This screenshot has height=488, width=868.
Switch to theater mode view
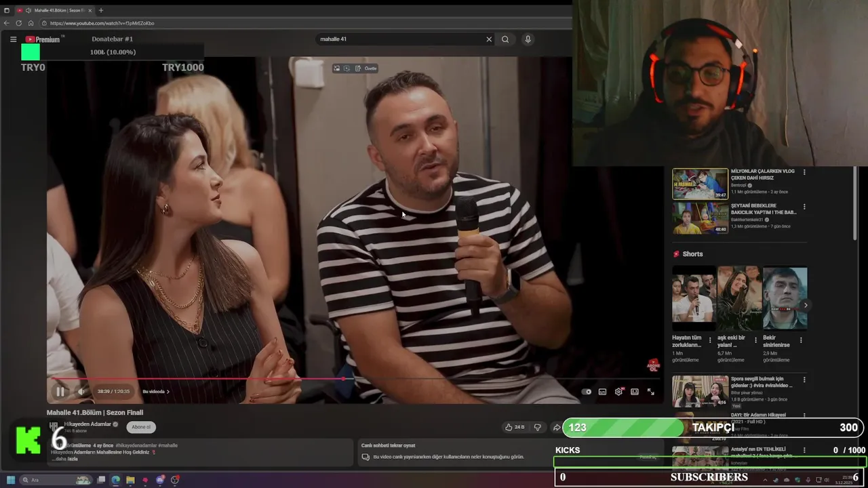click(635, 391)
